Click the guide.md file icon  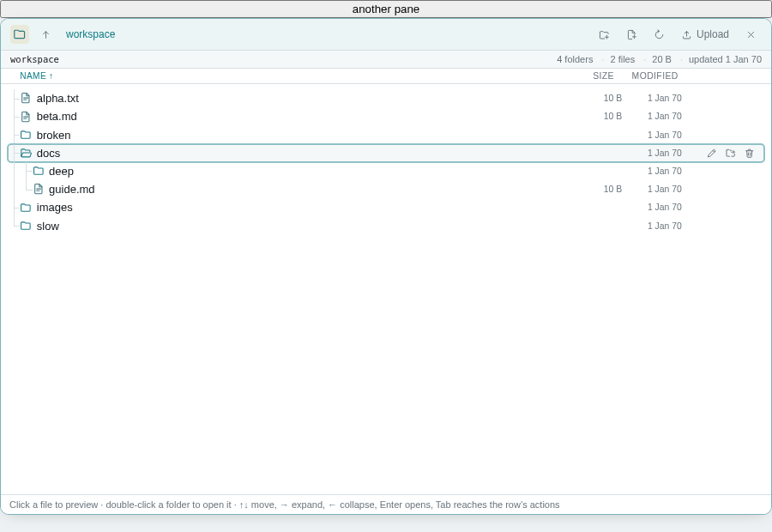[39, 189]
